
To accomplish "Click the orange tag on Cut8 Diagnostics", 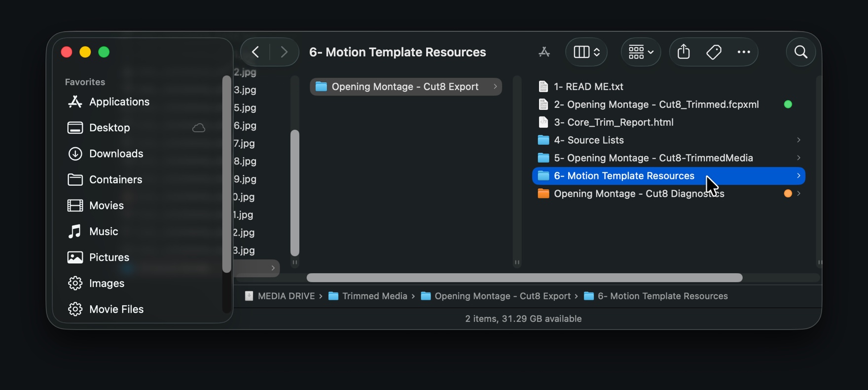I will (788, 193).
